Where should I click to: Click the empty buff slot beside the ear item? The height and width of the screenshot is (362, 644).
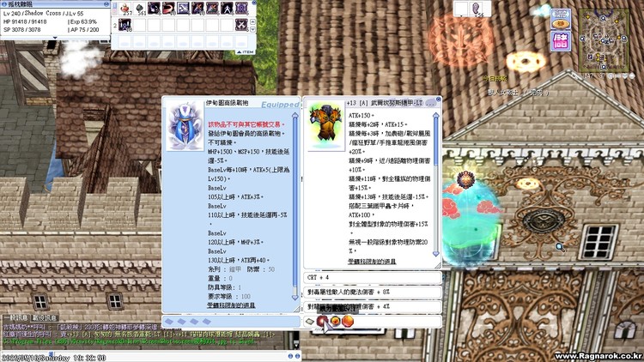click(461, 9)
